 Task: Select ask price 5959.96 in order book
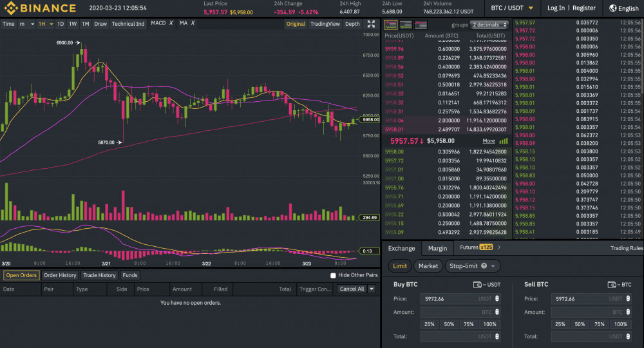click(394, 49)
